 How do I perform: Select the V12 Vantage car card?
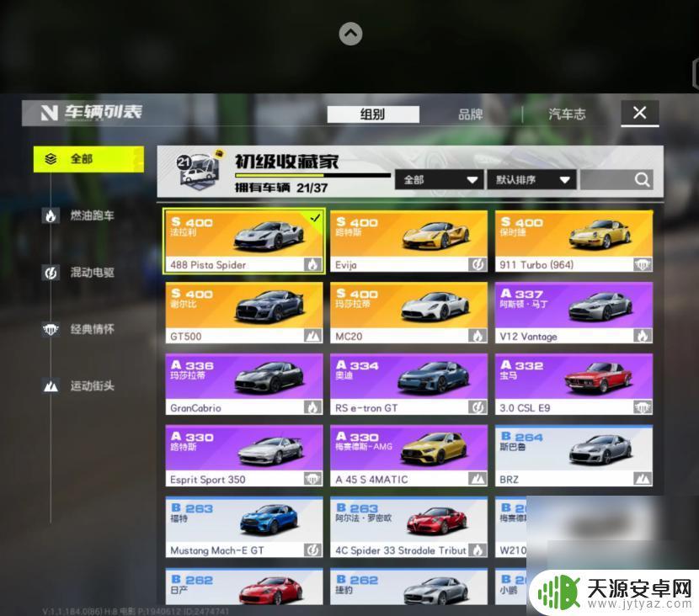tap(574, 313)
